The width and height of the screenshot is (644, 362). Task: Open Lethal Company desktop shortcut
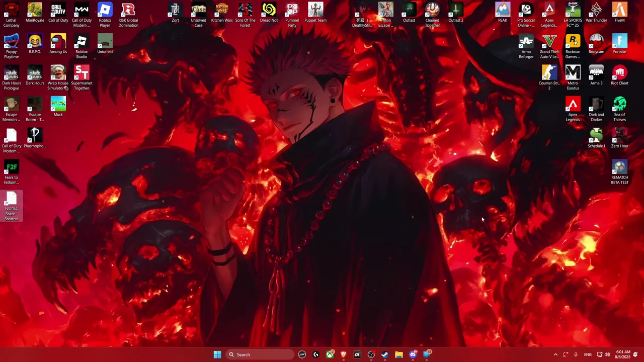click(12, 15)
